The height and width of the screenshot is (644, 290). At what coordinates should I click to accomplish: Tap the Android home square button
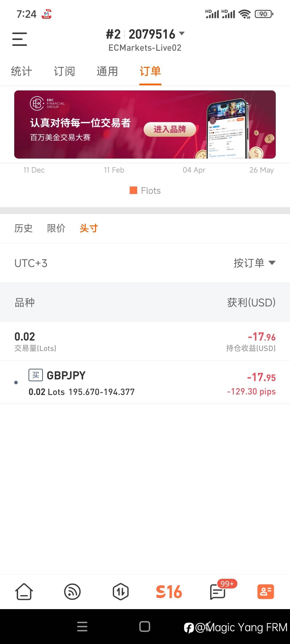pos(145,627)
